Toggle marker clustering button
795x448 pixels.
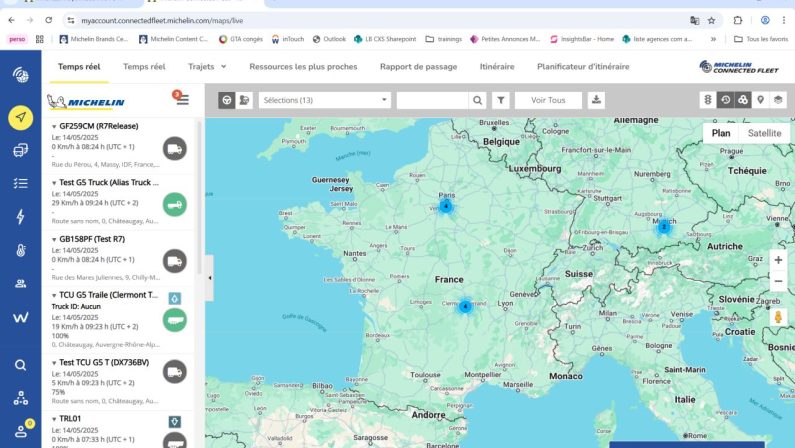coord(743,100)
